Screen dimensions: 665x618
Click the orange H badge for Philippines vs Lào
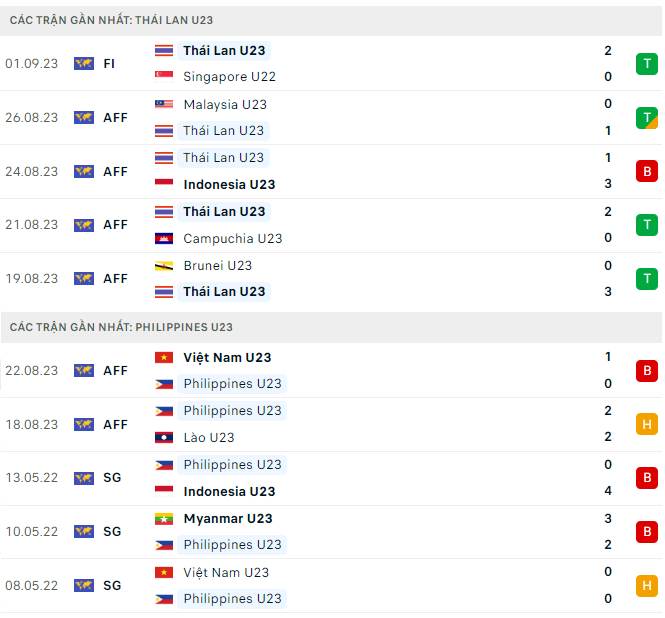[647, 424]
